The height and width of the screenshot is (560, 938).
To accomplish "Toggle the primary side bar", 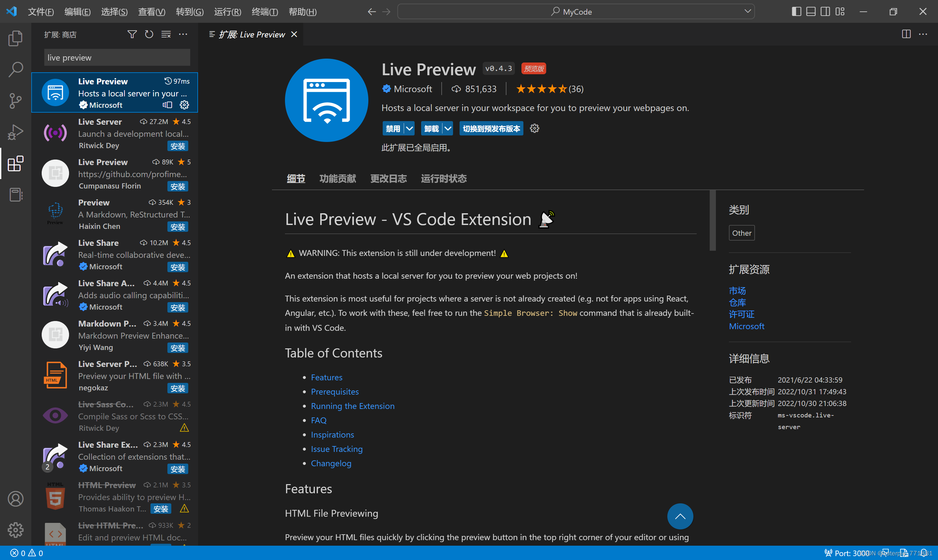I will click(x=796, y=12).
